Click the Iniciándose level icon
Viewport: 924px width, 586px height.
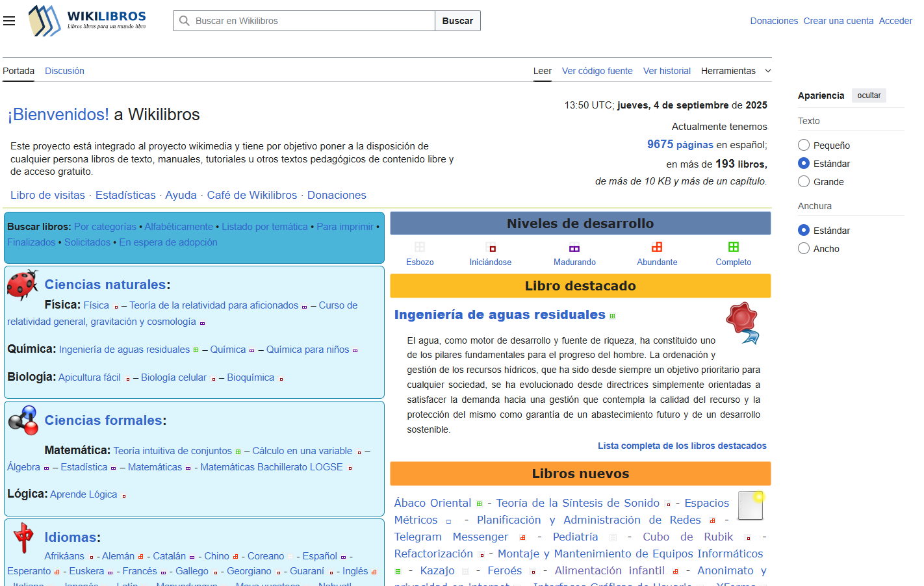pyautogui.click(x=492, y=248)
